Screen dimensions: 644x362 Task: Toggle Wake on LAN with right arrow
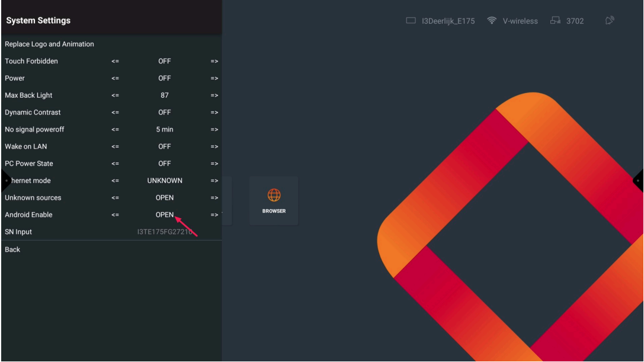[x=214, y=147]
